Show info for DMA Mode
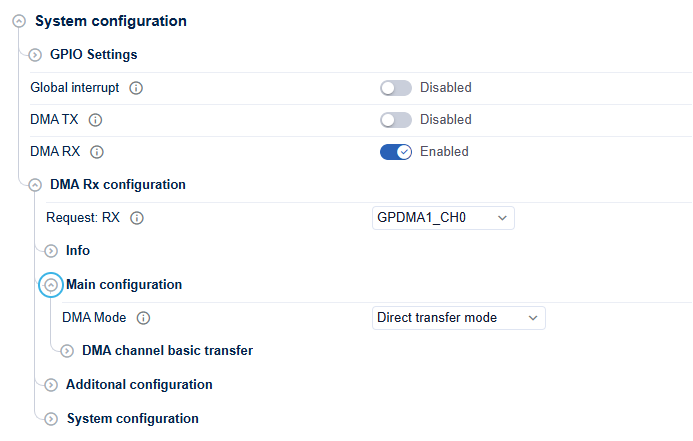693x441 pixels. pos(143,318)
